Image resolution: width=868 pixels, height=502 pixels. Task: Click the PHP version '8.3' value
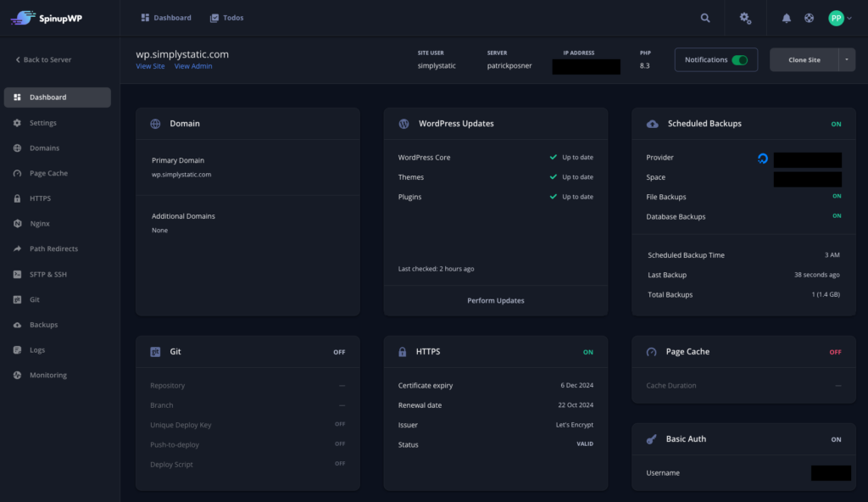tap(644, 65)
